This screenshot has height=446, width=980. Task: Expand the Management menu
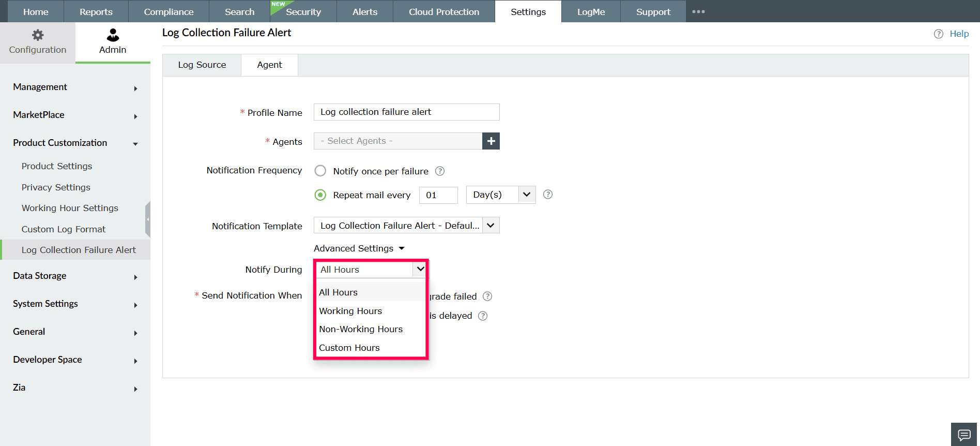tap(75, 87)
